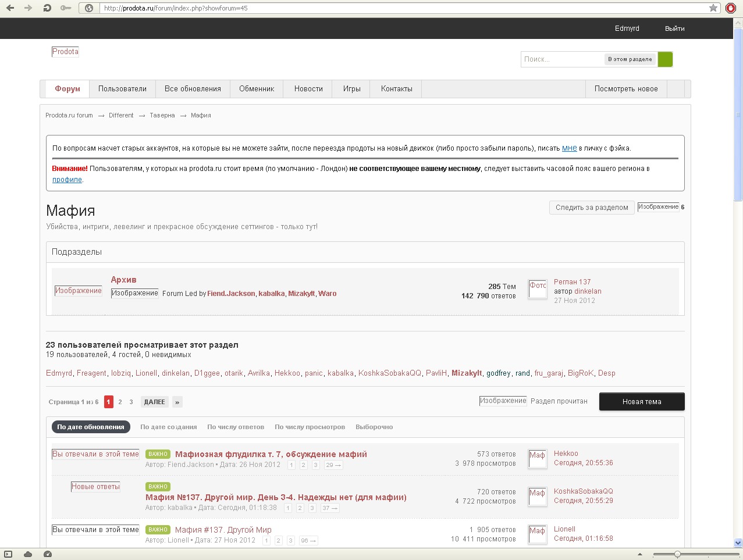Click the browser back arrow
This screenshot has height=560, width=743.
pos(10,8)
